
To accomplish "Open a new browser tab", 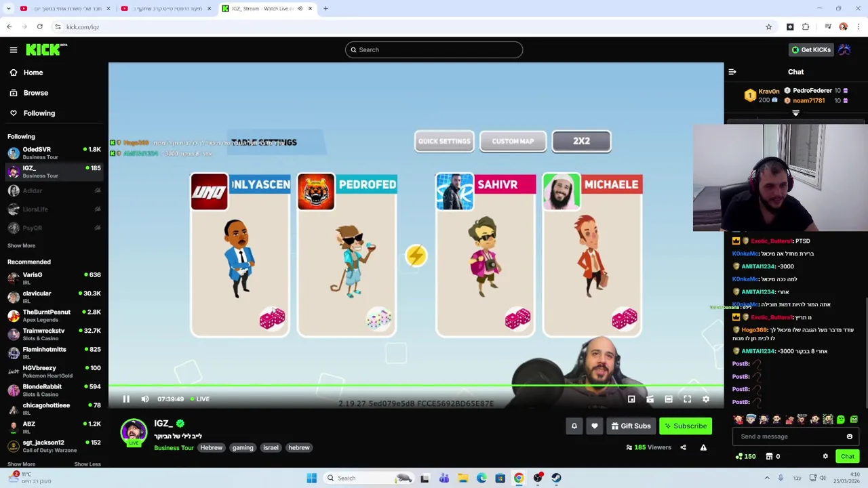I will pyautogui.click(x=325, y=9).
